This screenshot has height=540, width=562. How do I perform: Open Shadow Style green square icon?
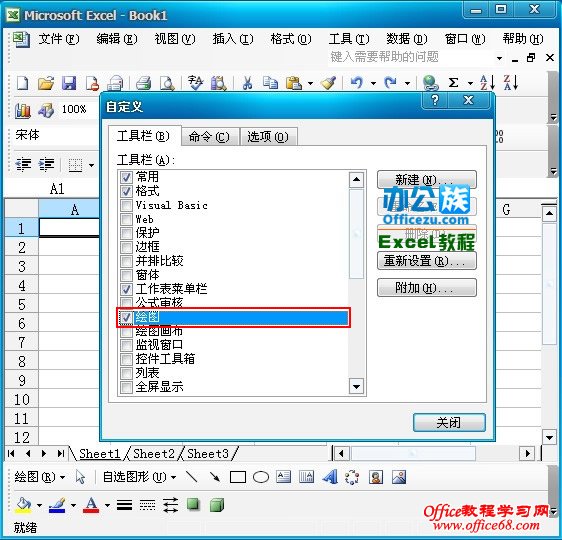click(x=193, y=505)
